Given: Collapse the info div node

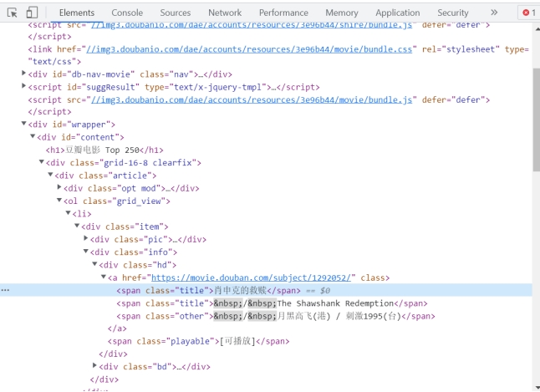Looking at the screenshot, I should 86,251.
